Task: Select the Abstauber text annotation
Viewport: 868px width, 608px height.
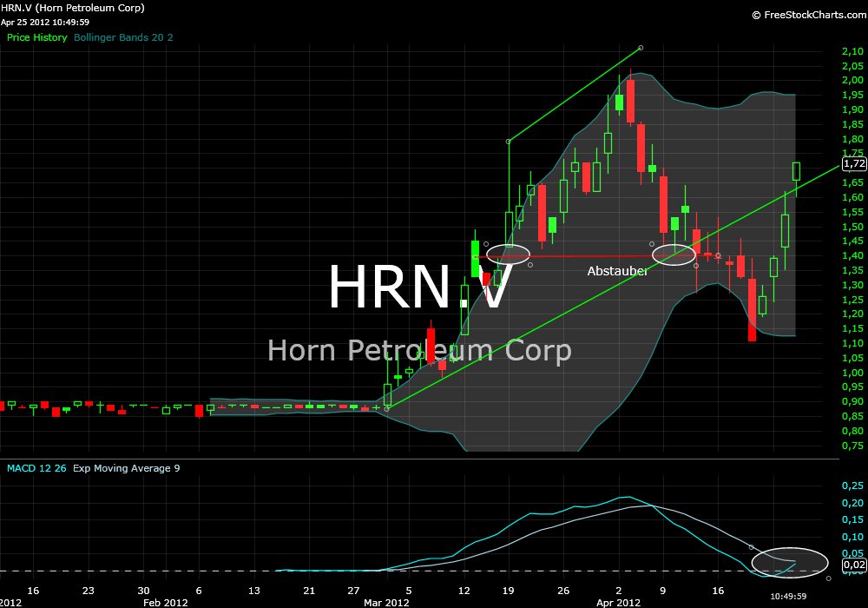Action: click(x=617, y=271)
